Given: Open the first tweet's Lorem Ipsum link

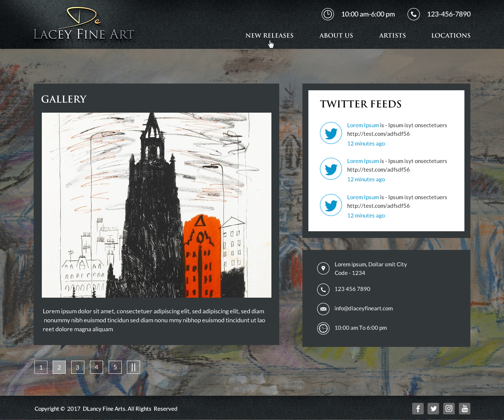Looking at the screenshot, I should 363,125.
